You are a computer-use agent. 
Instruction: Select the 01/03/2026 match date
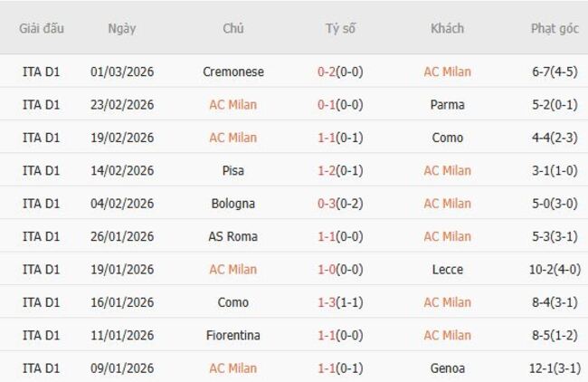pos(122,72)
